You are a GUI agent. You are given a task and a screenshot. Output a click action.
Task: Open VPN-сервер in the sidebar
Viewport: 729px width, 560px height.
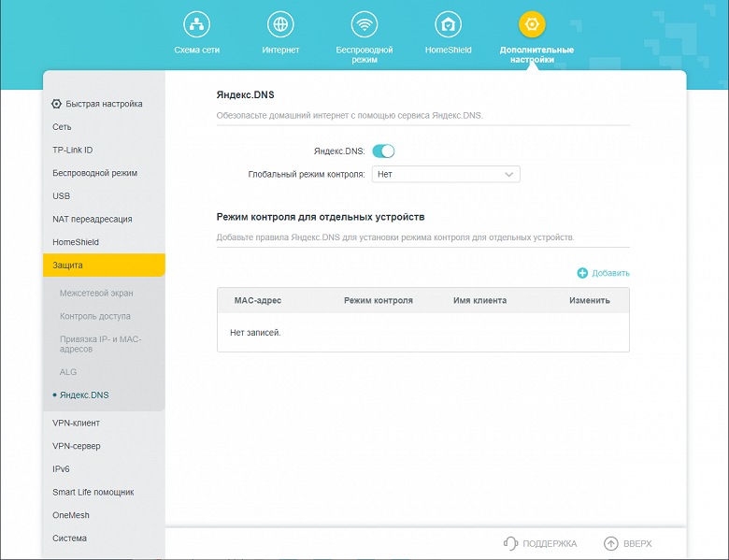point(77,446)
